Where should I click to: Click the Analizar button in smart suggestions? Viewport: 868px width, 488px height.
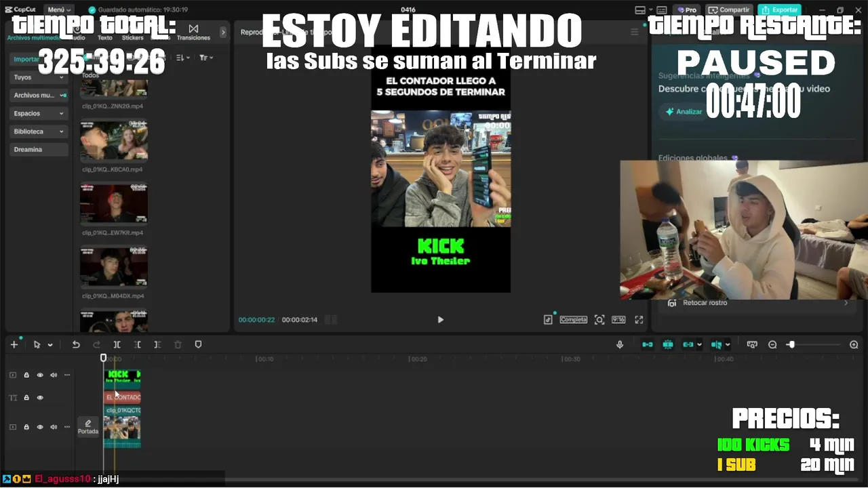point(684,112)
